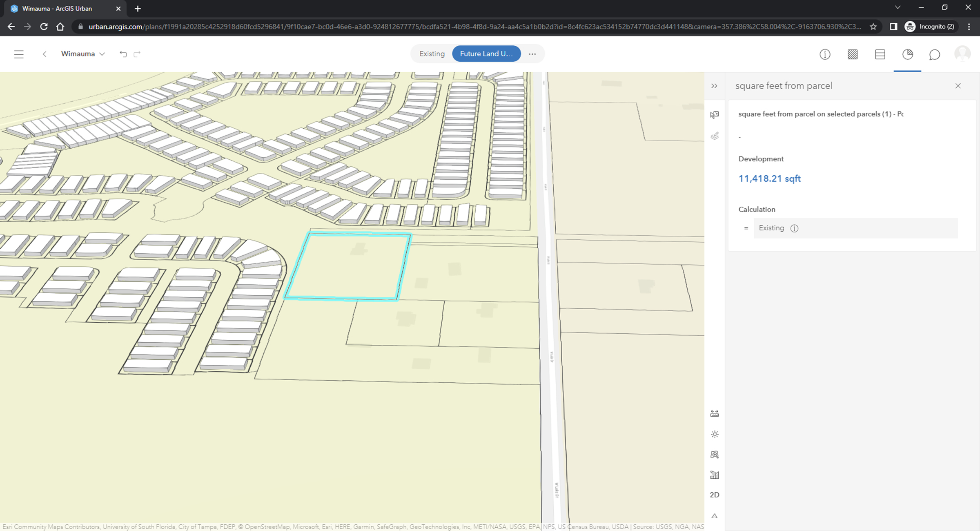Open the overflow menu beside Future Land Use
This screenshot has width=980, height=531.
[532, 54]
